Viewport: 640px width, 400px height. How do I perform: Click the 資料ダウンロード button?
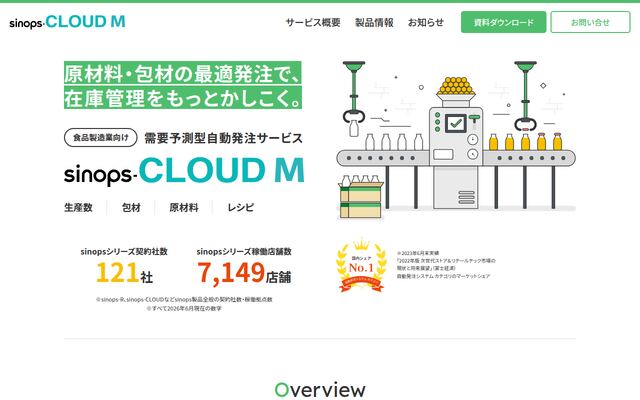pos(503,22)
